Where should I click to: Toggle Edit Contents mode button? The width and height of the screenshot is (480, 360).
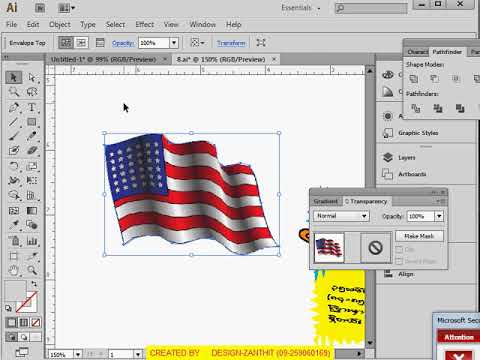coord(81,43)
